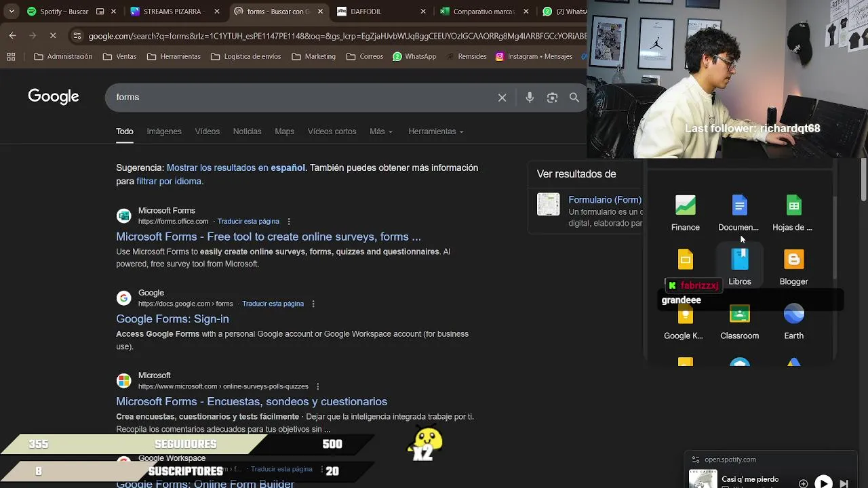Switch to the DAFFODIL browser tab

(x=380, y=12)
